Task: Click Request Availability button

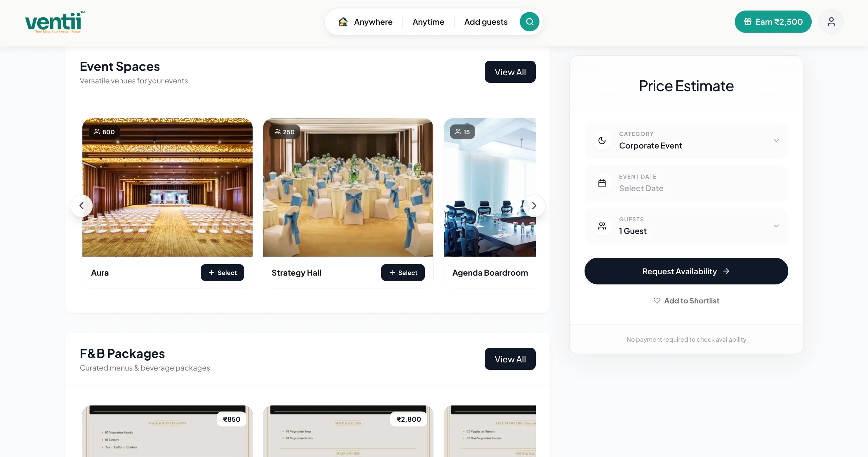Action: coord(686,271)
